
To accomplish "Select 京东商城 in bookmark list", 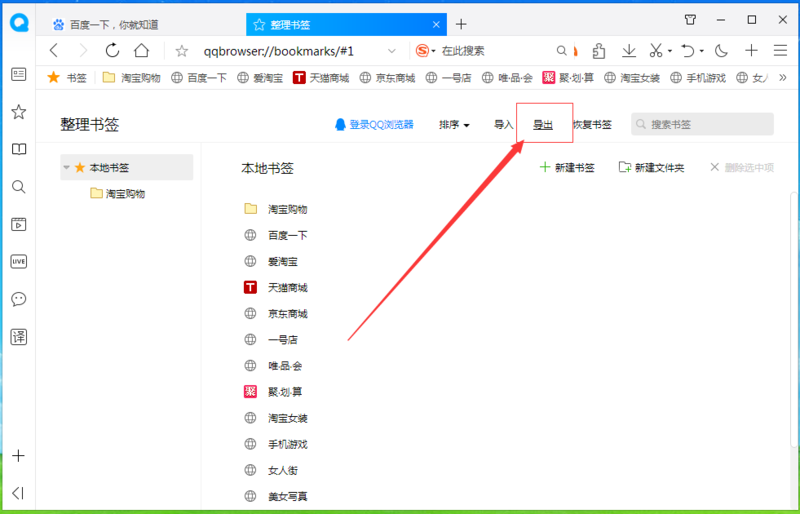I will point(276,313).
